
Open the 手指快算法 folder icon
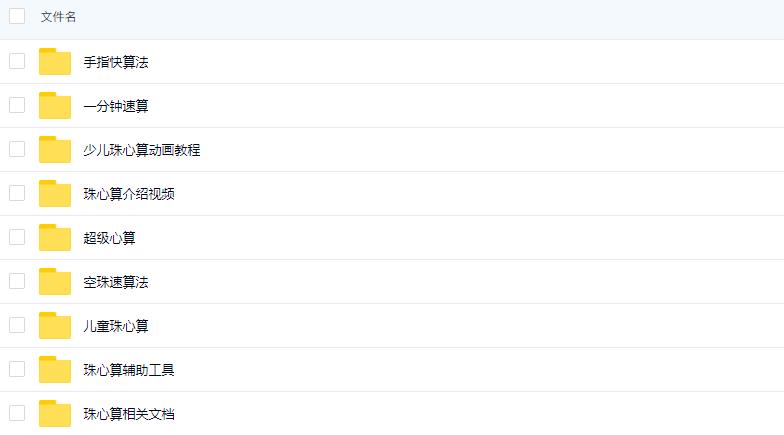pos(55,62)
